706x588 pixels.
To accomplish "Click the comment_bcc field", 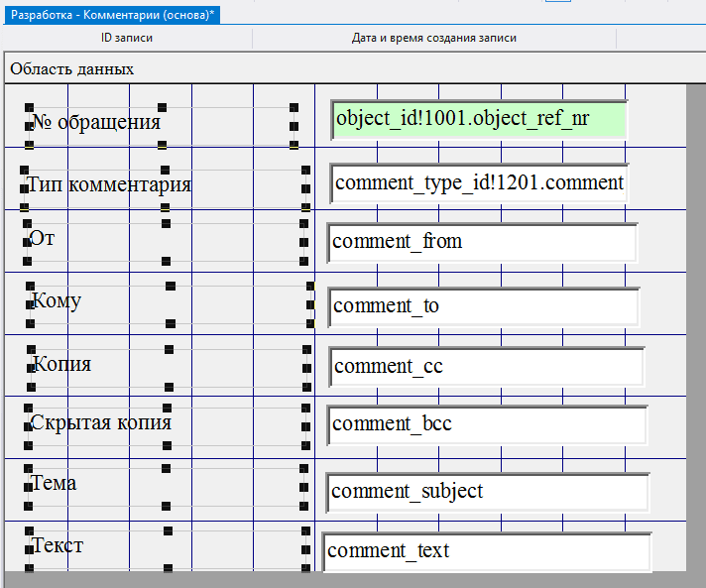I will click(x=486, y=424).
